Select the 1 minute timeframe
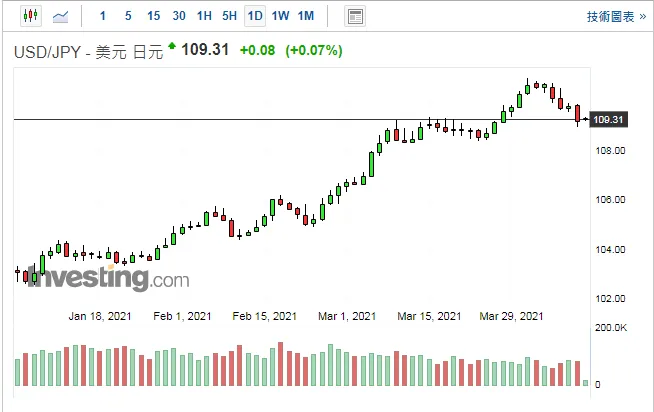 103,16
